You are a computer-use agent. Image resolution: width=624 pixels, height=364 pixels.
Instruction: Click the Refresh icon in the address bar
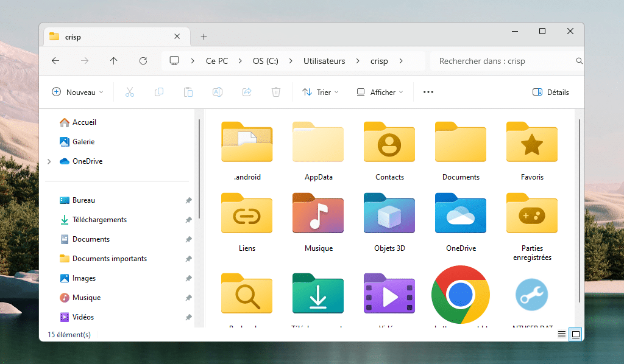[143, 61]
